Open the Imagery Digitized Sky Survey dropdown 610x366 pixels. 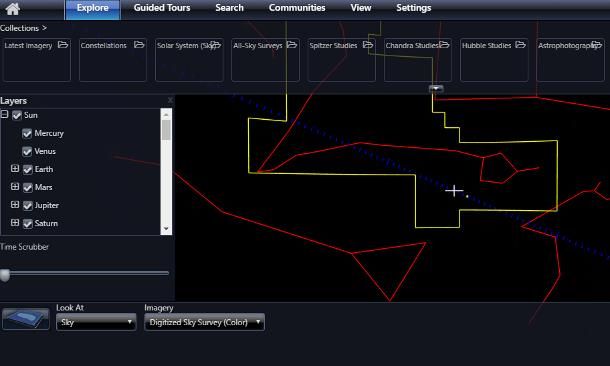pyautogui.click(x=204, y=322)
